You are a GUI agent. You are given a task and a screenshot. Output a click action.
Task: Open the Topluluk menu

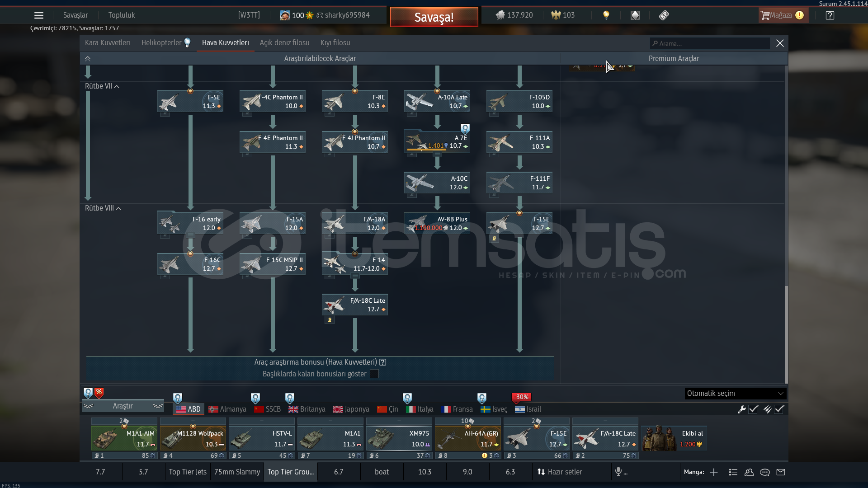[122, 15]
